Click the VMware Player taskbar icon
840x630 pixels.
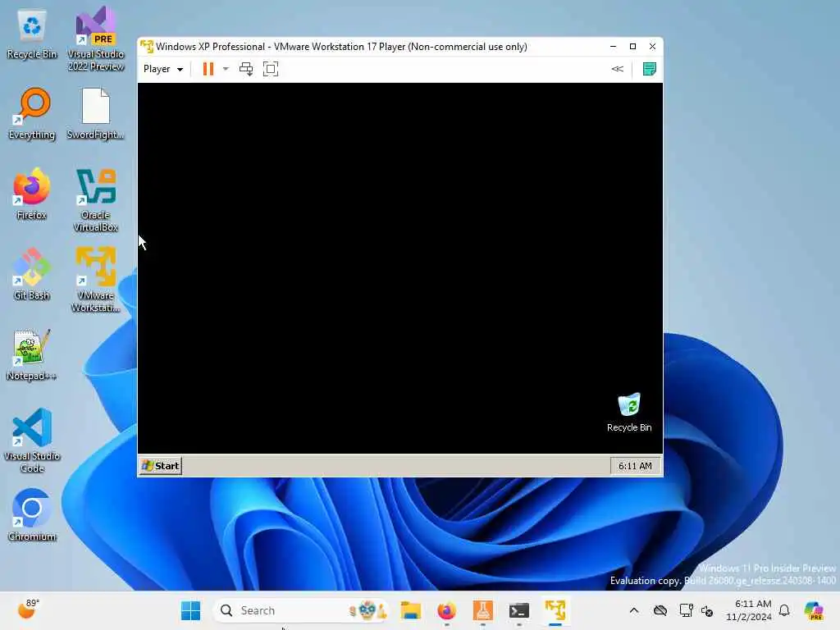coord(555,610)
